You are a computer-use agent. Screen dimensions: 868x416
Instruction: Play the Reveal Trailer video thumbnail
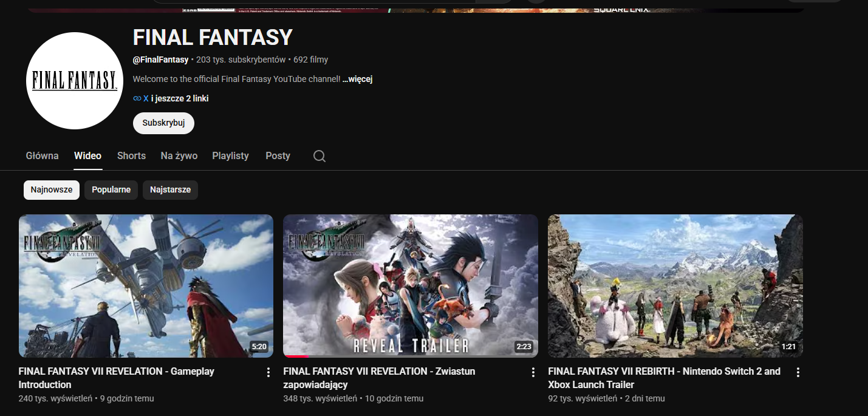[x=411, y=286]
